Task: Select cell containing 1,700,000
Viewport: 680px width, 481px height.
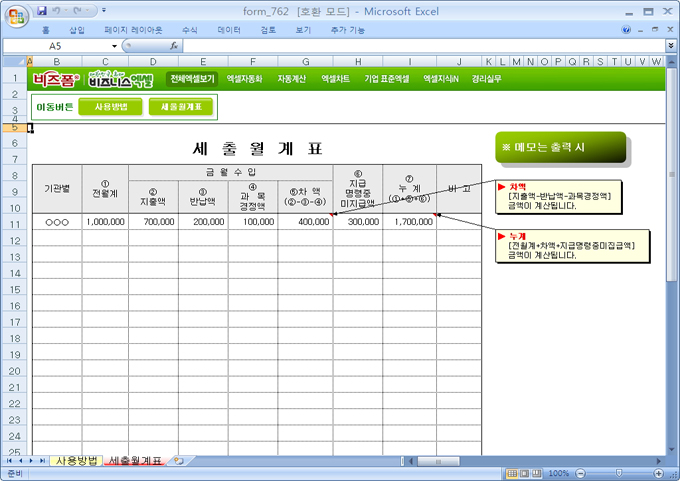Action: point(409,222)
